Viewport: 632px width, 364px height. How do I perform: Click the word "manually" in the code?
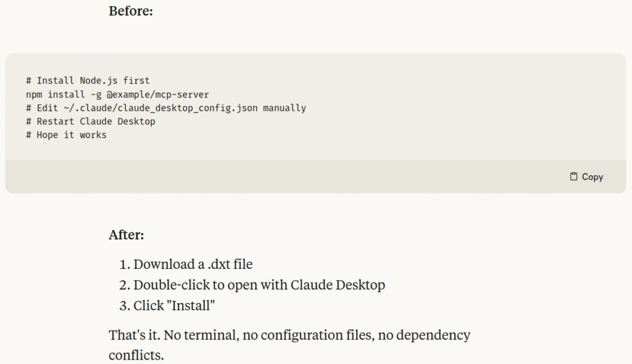(x=285, y=108)
